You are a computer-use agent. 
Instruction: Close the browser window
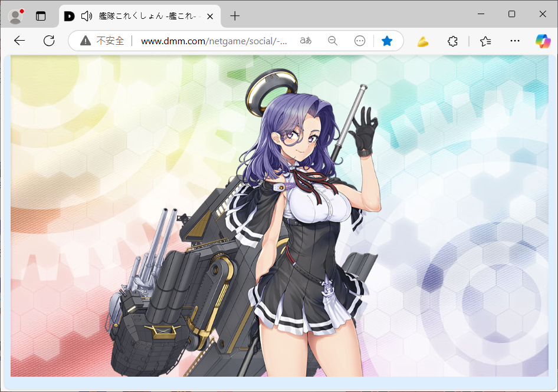coord(543,14)
